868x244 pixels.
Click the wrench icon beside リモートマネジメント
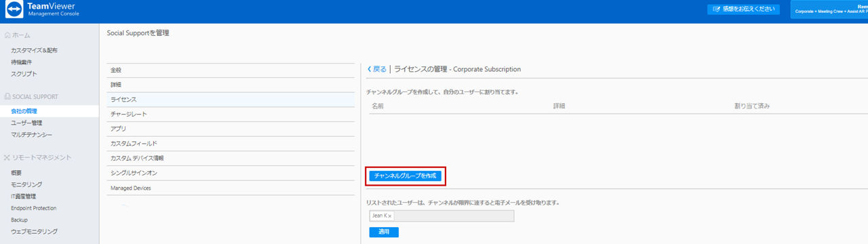(x=7, y=158)
